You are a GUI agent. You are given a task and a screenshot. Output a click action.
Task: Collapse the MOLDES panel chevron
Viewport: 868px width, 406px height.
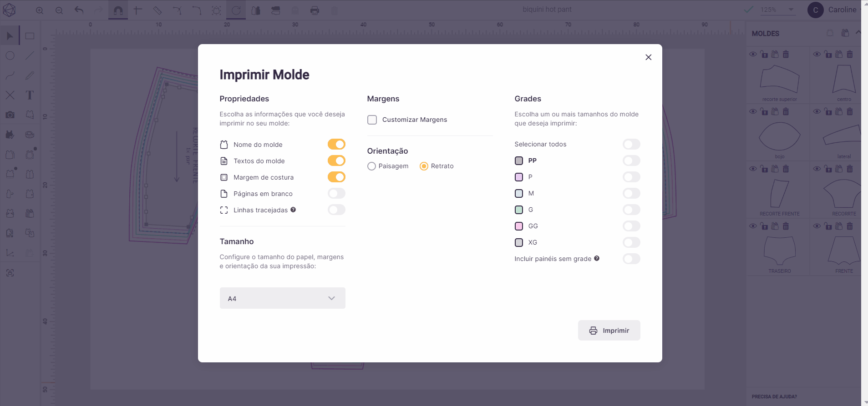coord(858,33)
